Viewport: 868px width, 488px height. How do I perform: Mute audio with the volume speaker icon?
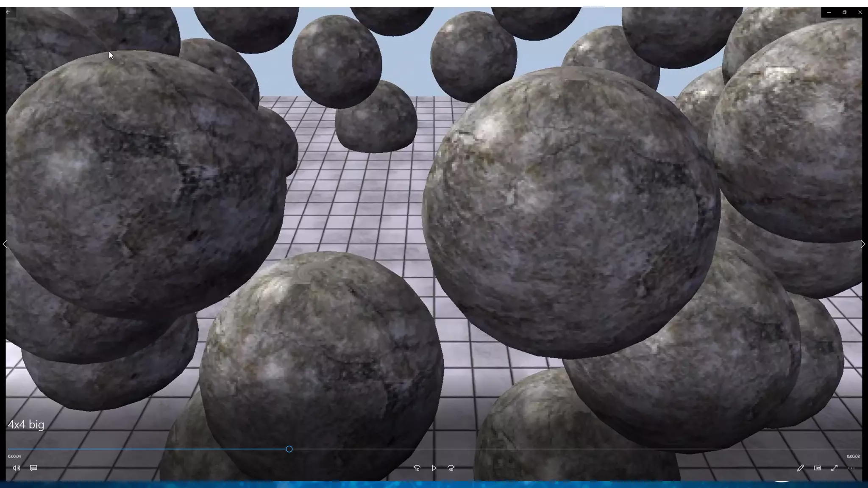tap(16, 468)
